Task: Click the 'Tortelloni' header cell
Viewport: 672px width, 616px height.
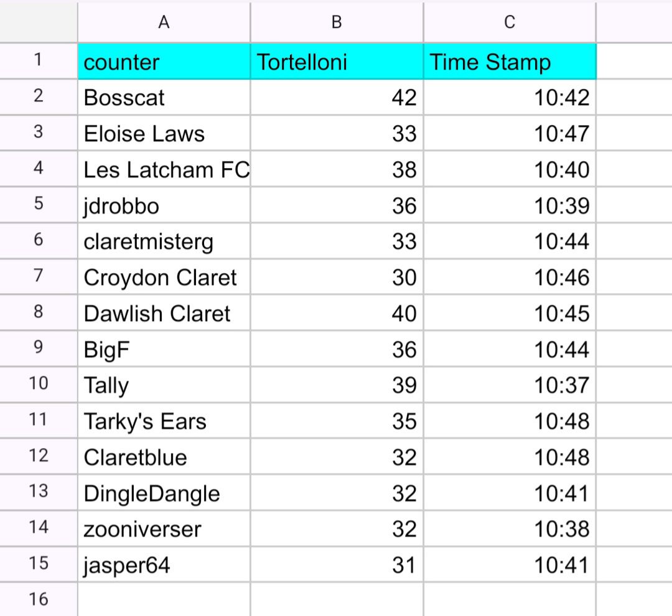Action: tap(337, 62)
